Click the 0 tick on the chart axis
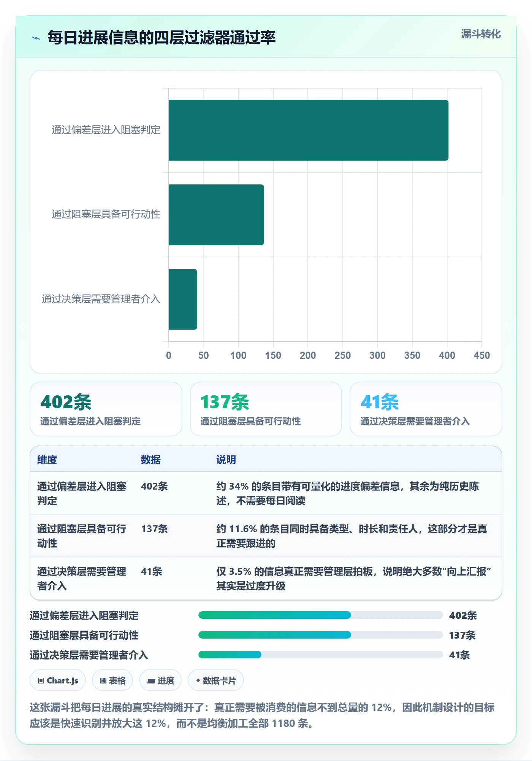The height and width of the screenshot is (761, 532). [x=169, y=355]
